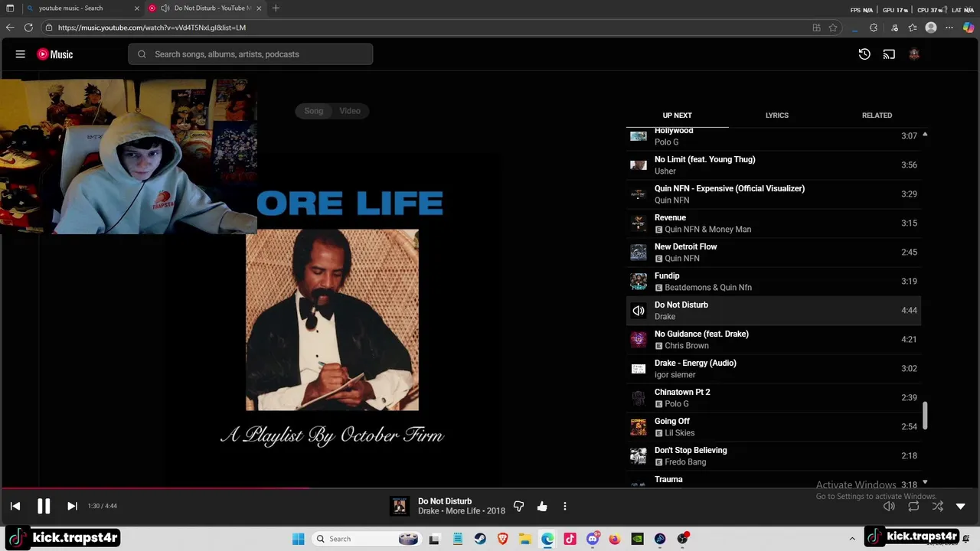Click the Cast to device icon
This screenshot has width=980, height=551.
(x=889, y=54)
